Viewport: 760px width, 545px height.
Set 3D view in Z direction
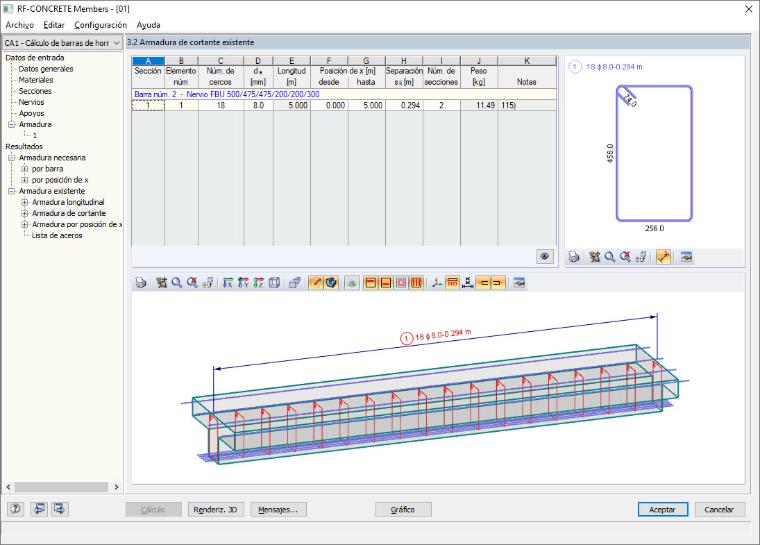[259, 282]
